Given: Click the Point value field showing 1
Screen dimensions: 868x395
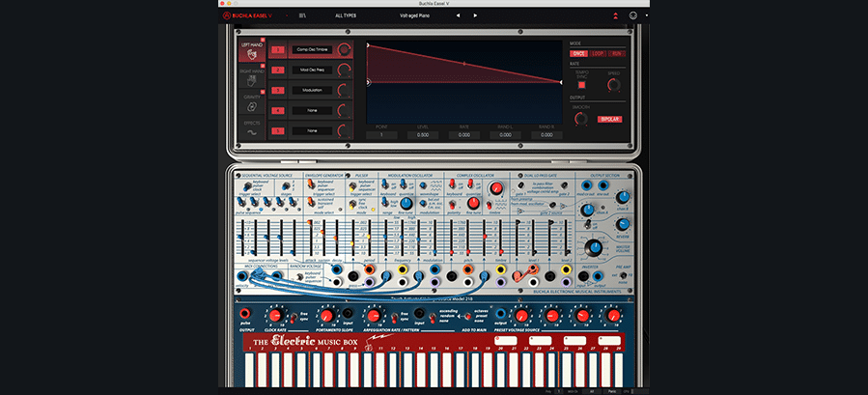Looking at the screenshot, I should tap(381, 134).
